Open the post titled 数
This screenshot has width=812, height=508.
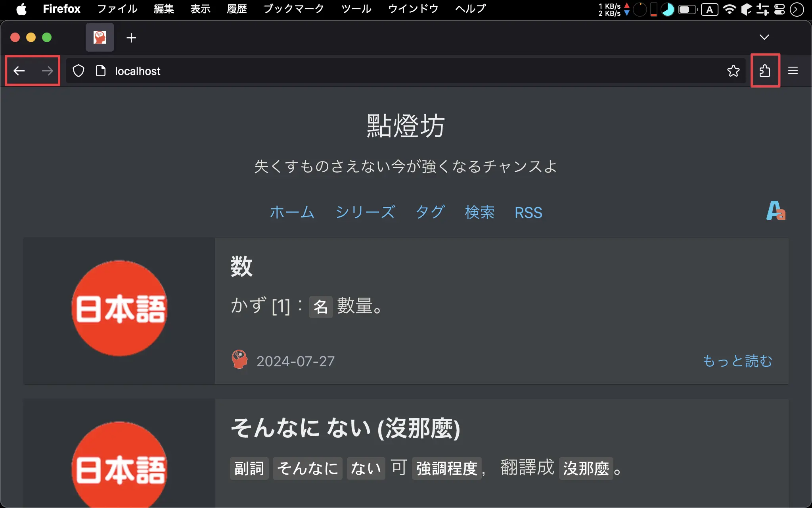click(241, 266)
